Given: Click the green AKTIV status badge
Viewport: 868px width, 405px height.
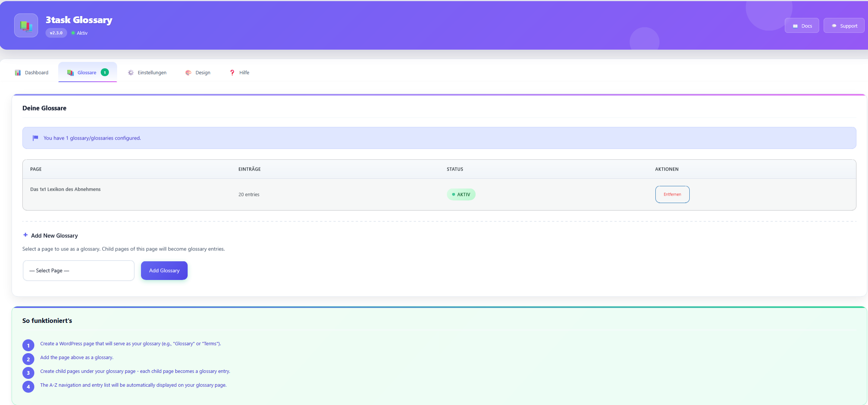Looking at the screenshot, I should pos(461,194).
